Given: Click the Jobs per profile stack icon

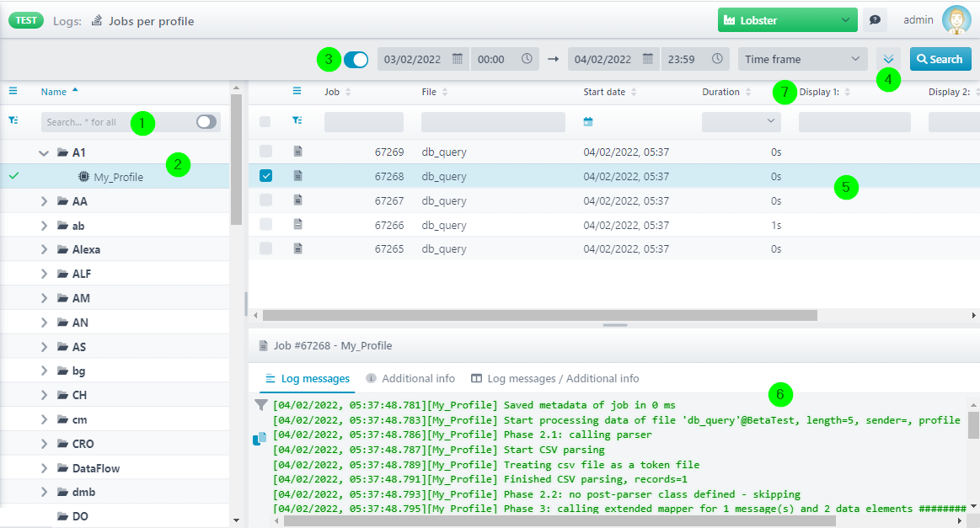Looking at the screenshot, I should (97, 20).
